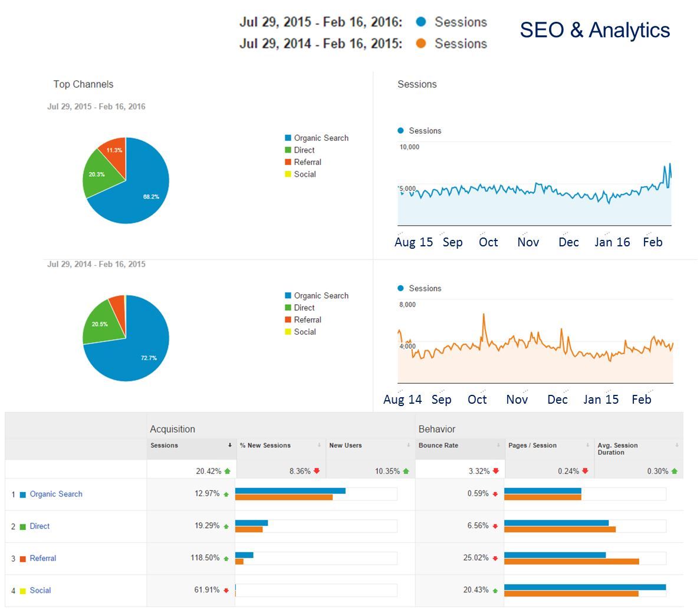Viewport: 700px width, 610px height.
Task: Click the blue square in table row 1
Action: coord(23,494)
